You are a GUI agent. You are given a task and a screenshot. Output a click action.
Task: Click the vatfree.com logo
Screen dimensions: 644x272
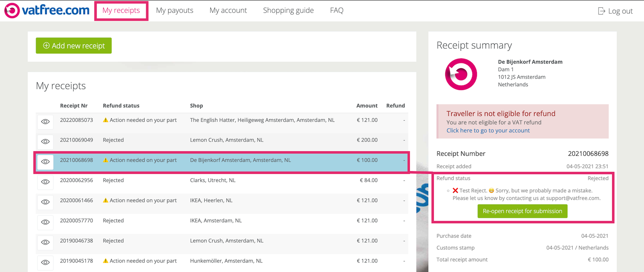point(47,10)
